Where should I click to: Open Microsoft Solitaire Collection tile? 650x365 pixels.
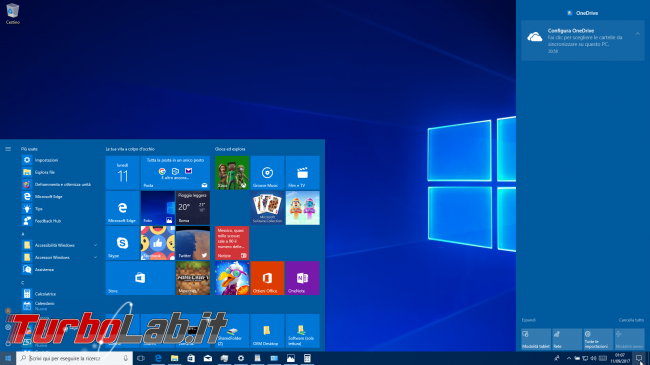pyautogui.click(x=267, y=208)
